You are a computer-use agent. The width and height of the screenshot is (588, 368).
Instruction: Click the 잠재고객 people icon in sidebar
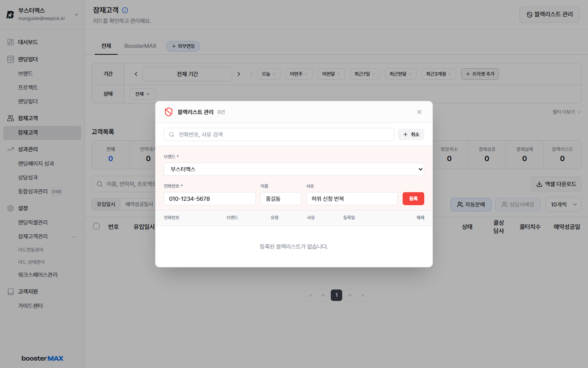pyautogui.click(x=11, y=118)
